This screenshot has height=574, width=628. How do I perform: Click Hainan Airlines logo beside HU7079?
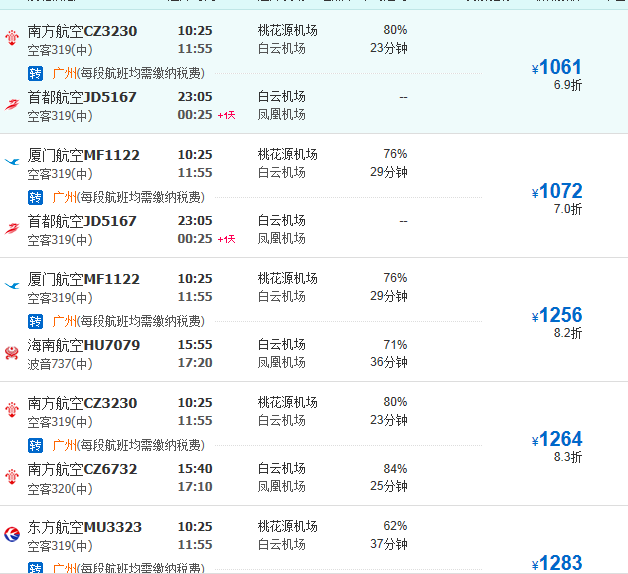tap(12, 352)
